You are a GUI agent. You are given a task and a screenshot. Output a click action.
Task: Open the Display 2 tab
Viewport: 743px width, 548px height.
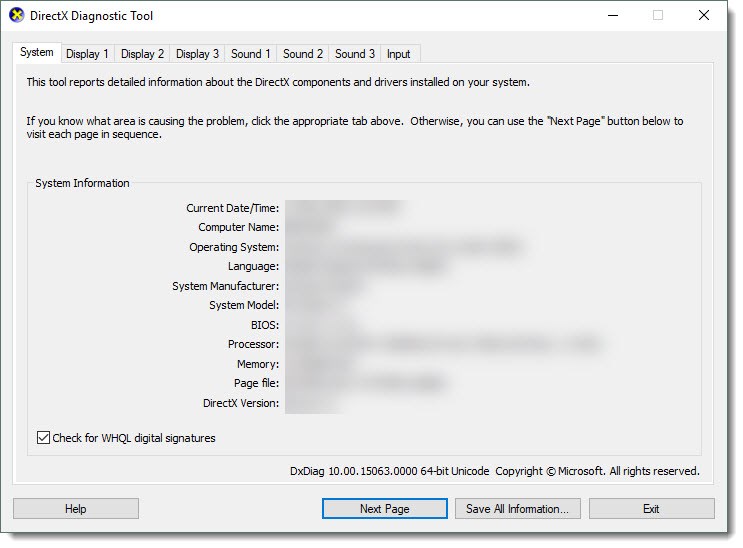point(142,54)
